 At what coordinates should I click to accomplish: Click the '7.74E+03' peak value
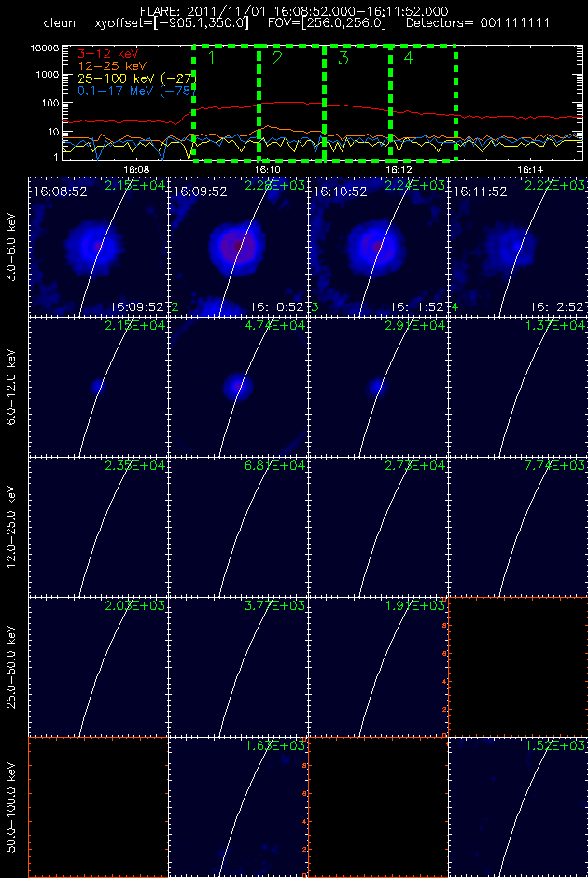555,466
